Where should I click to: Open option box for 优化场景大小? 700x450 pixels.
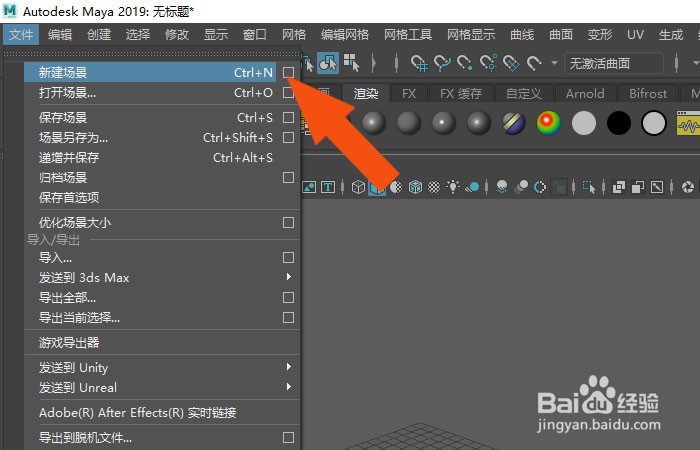(288, 222)
